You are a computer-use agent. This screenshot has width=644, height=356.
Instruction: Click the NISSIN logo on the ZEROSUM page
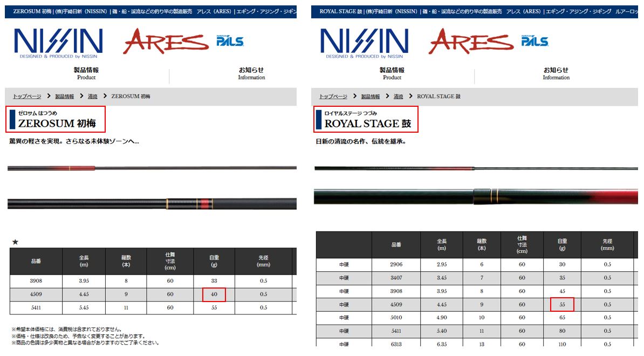[58, 43]
